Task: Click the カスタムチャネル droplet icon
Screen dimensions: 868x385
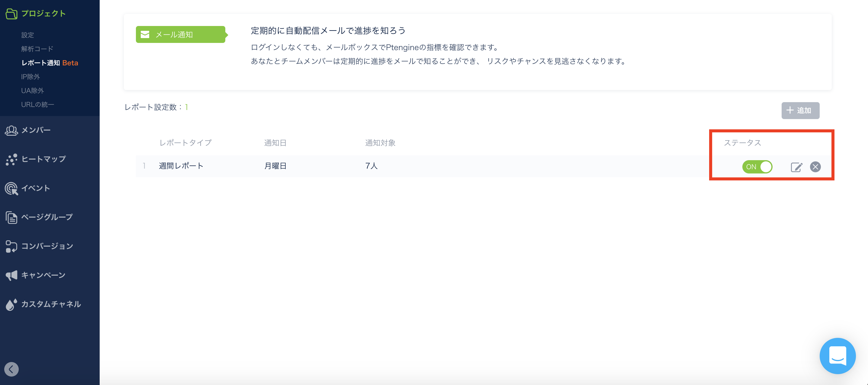Action: (11, 304)
